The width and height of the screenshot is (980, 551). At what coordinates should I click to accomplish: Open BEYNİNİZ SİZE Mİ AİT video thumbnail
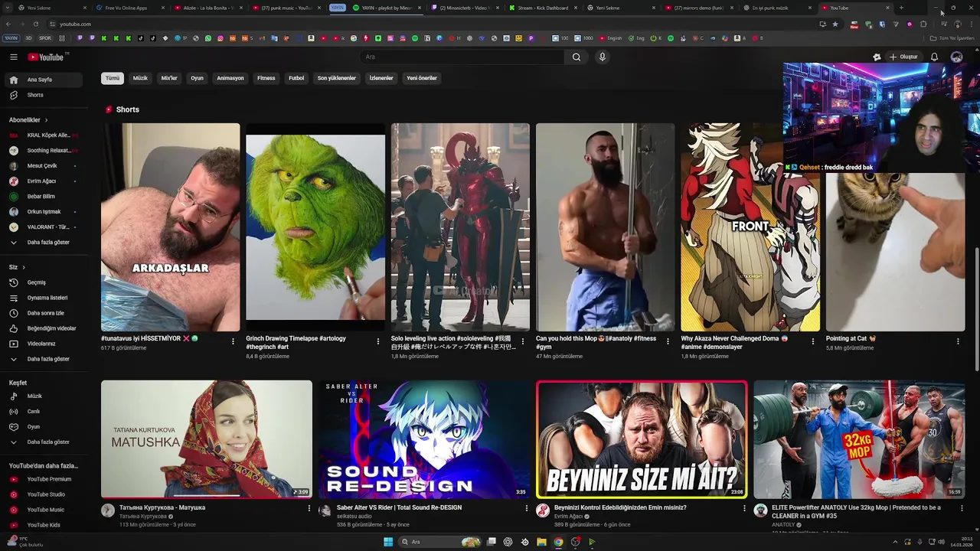[x=642, y=440]
